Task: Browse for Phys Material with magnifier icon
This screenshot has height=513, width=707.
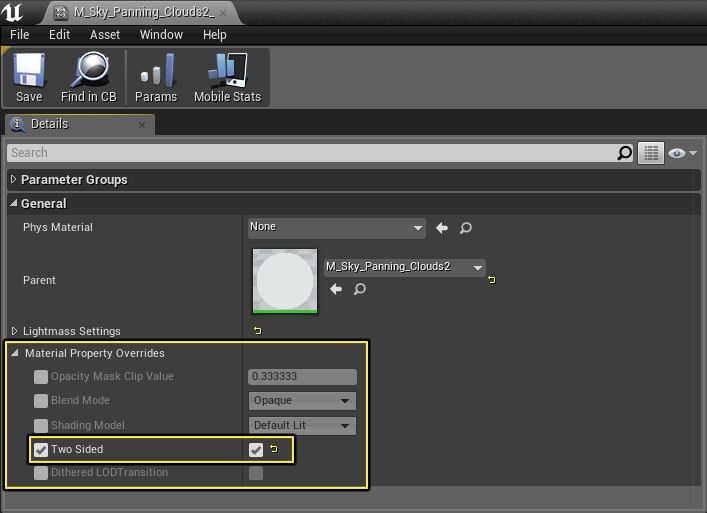Action: 466,228
